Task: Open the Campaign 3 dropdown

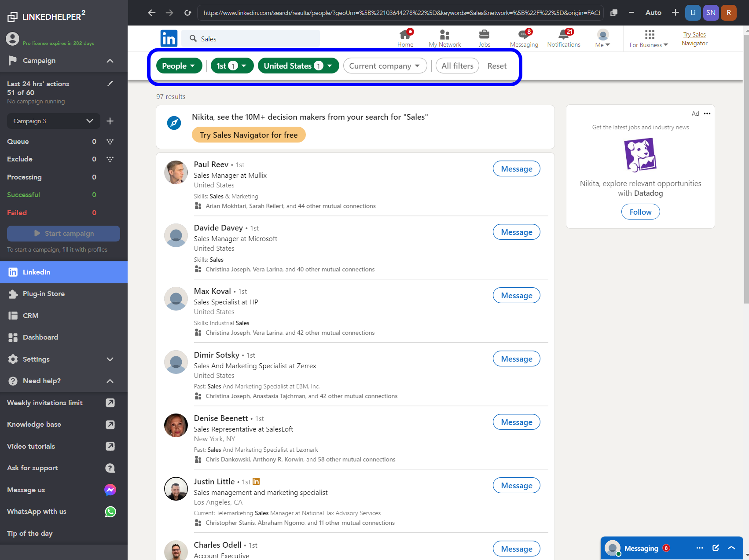Action: pyautogui.click(x=54, y=121)
